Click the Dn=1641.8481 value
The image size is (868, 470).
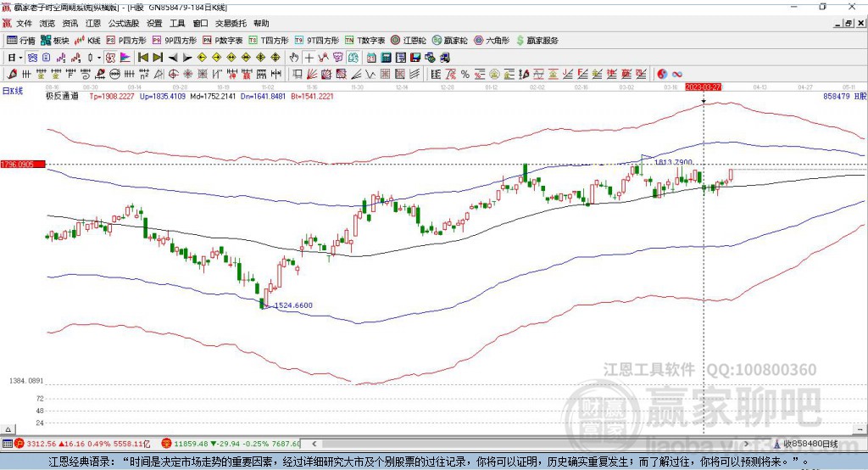click(263, 97)
